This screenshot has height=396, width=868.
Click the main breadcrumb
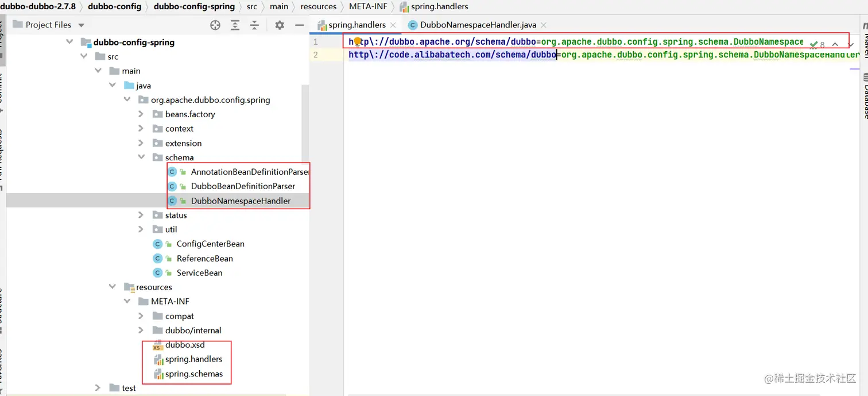click(x=279, y=6)
